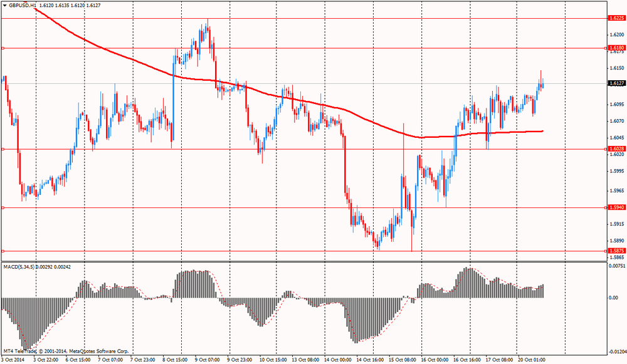Click the 7 Oct 07:00 time label
Image resolution: width=627 pixels, height=364 pixels.
tap(111, 360)
